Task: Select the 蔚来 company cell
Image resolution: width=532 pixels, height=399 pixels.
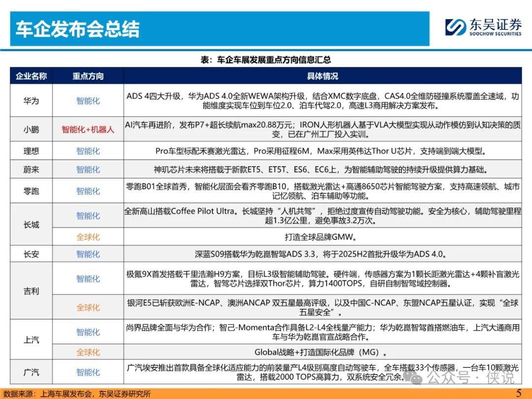Action: tap(31, 169)
